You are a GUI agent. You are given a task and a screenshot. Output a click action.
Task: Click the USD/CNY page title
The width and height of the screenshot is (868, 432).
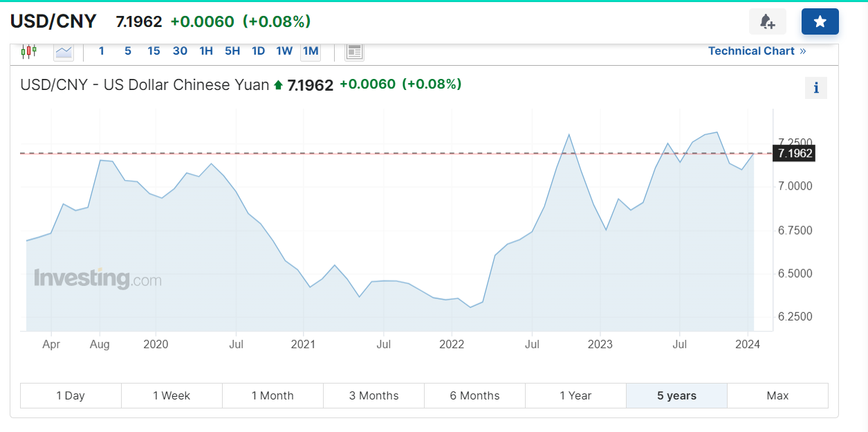click(x=53, y=21)
